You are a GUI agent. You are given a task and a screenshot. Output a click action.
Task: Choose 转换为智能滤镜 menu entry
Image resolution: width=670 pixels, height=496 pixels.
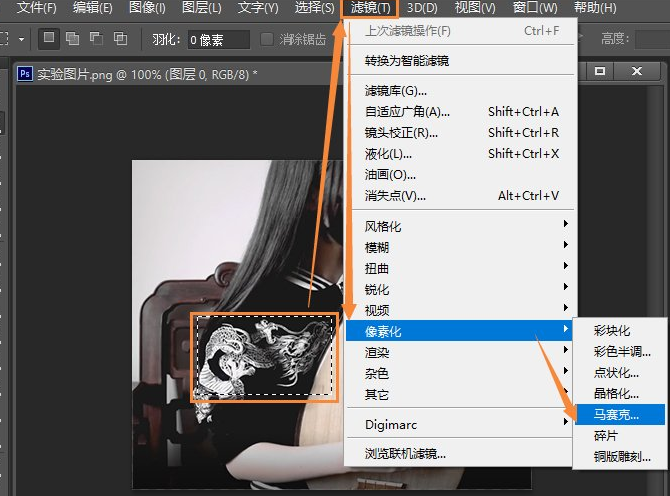pos(461,61)
